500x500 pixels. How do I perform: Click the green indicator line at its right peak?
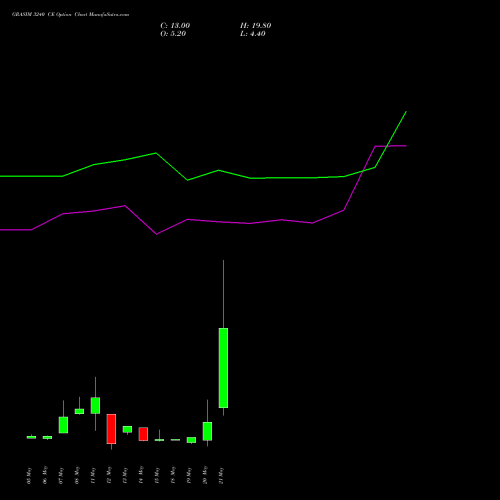[x=406, y=112]
